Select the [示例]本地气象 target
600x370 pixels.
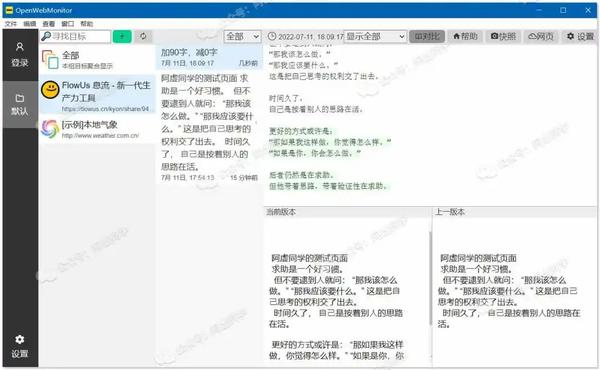click(x=98, y=129)
